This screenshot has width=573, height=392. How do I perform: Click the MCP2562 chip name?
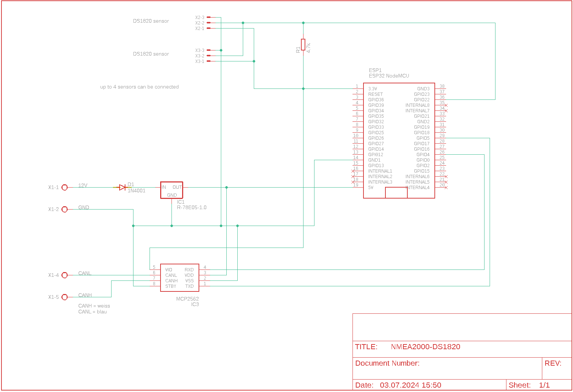(188, 299)
